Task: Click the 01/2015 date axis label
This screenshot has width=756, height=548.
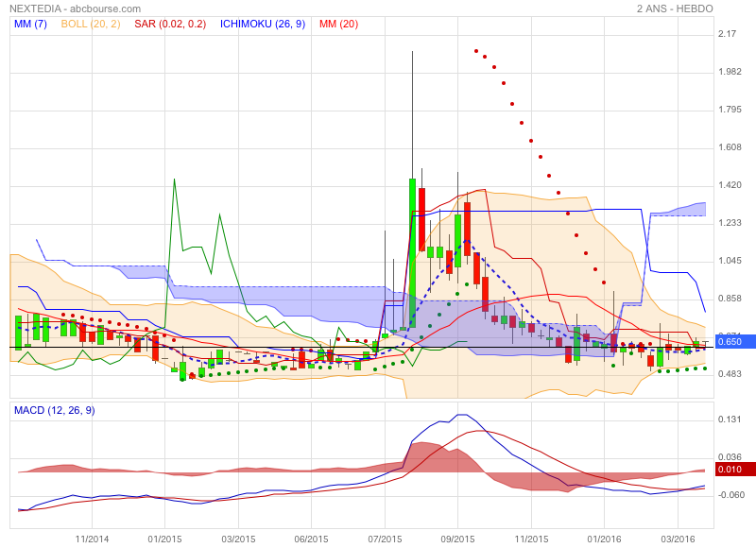Action: [164, 539]
